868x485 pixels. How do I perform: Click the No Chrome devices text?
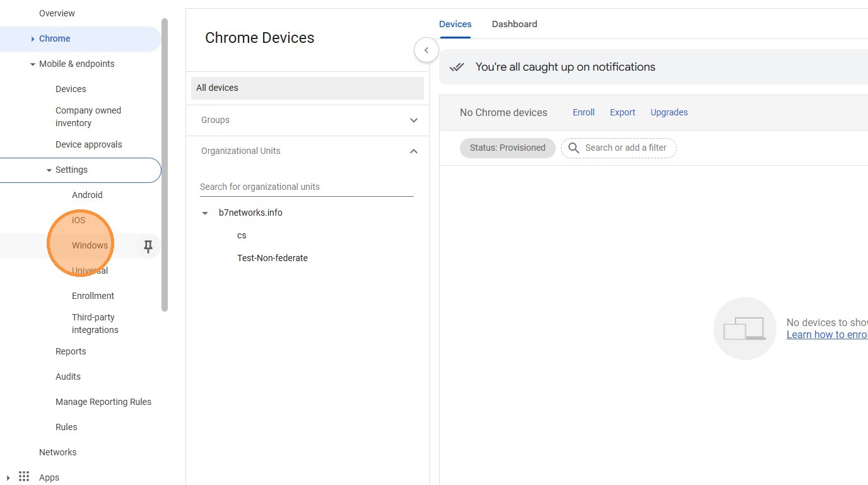click(503, 112)
